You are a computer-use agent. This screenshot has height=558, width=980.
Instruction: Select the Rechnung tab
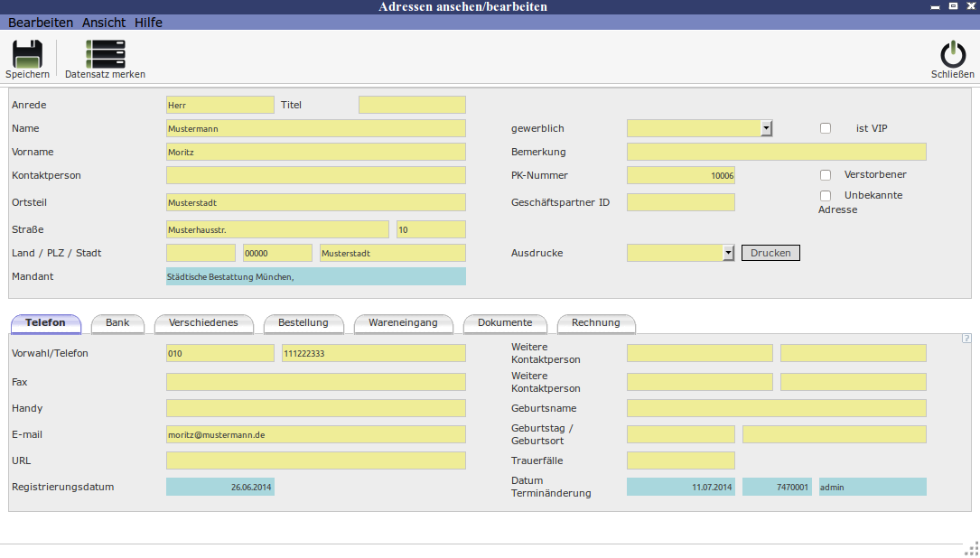click(x=596, y=323)
